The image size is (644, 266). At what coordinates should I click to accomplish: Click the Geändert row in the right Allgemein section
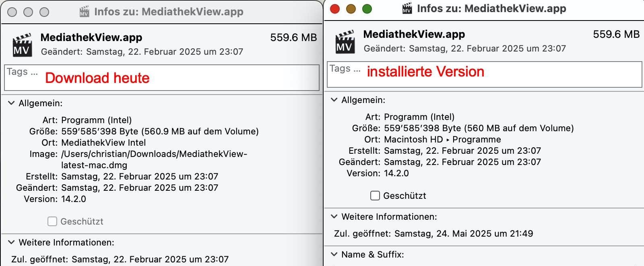click(x=440, y=162)
